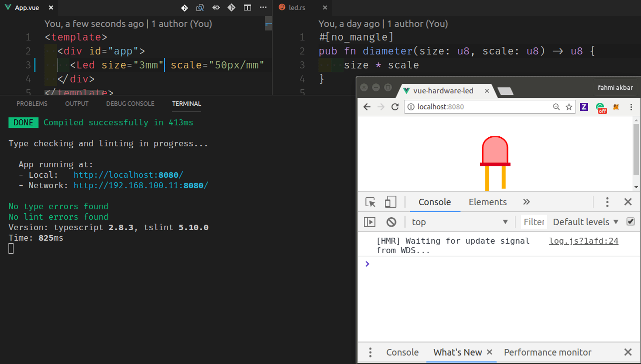Switch to the Elements tab in DevTools

click(x=487, y=202)
